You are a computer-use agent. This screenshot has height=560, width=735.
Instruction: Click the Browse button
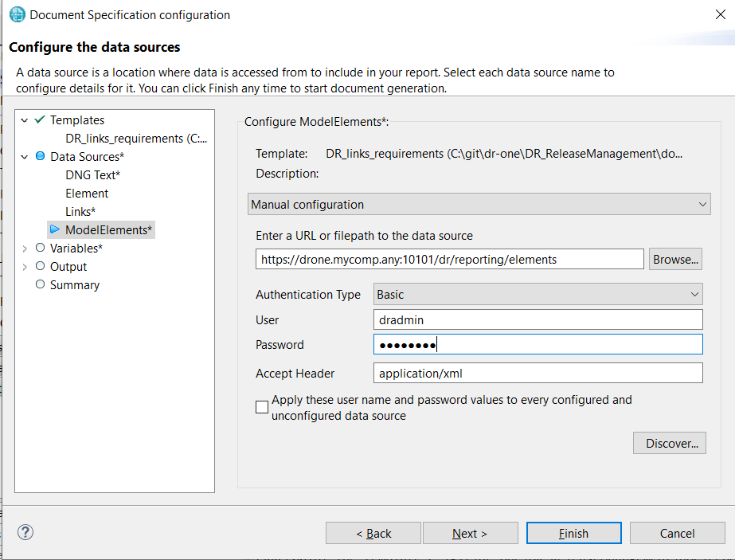pyautogui.click(x=676, y=259)
